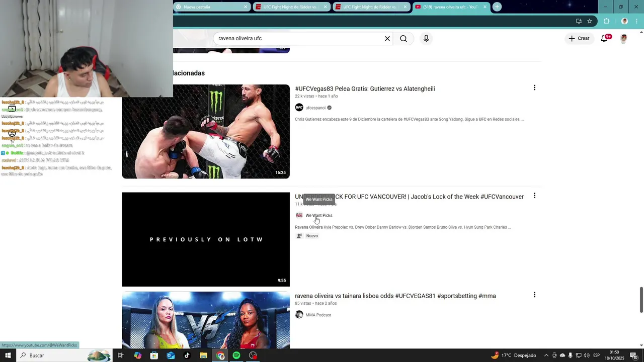
Task: Click the install/cast icon in address bar
Action: coord(579,21)
